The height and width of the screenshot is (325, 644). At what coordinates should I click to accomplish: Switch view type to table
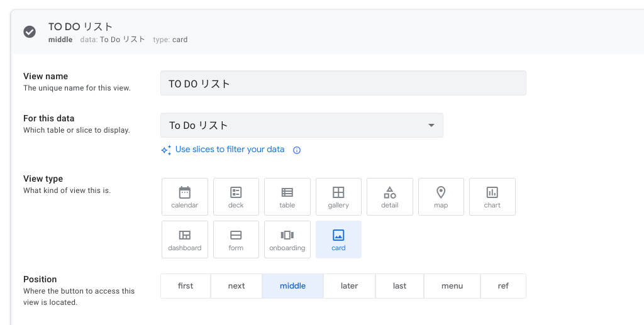[287, 197]
